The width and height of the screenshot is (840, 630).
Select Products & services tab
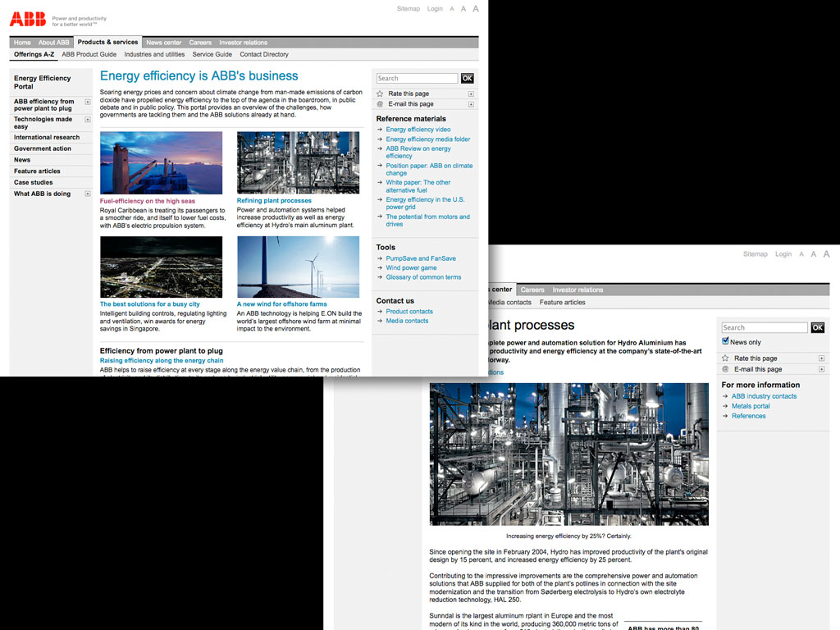(x=107, y=43)
